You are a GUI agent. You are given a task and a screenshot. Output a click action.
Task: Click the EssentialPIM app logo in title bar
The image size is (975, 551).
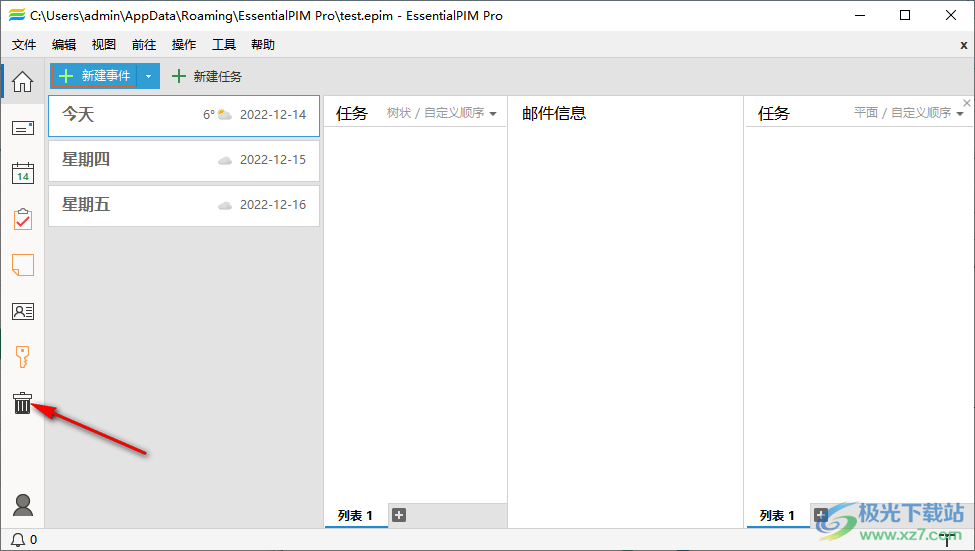[x=17, y=15]
